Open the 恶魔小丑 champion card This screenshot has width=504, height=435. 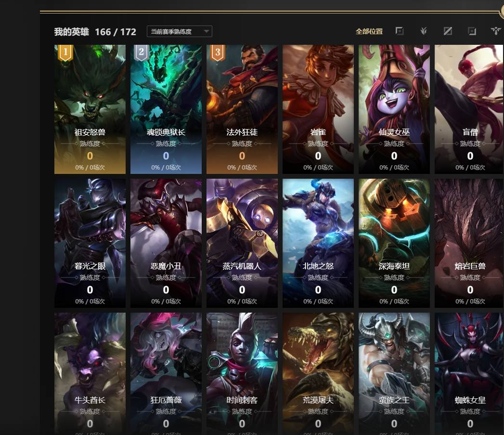click(166, 243)
